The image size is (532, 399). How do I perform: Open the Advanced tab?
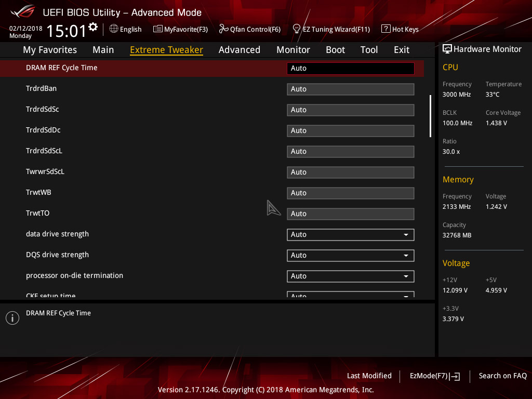240,50
